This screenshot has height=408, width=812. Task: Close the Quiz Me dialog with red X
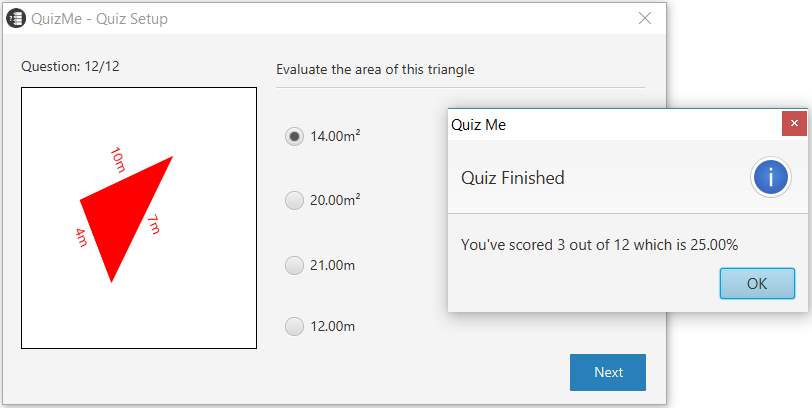[794, 124]
